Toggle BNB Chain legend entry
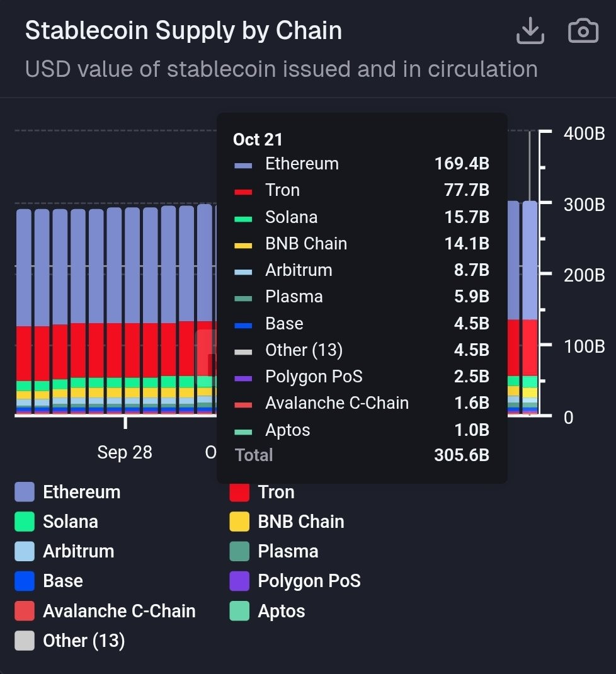Viewport: 616px width, 674px height. tap(287, 522)
